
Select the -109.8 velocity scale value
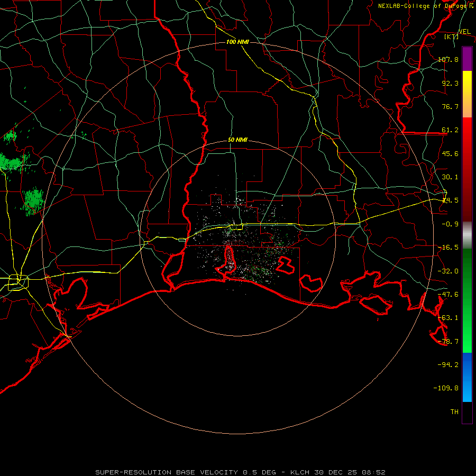pyautogui.click(x=446, y=388)
